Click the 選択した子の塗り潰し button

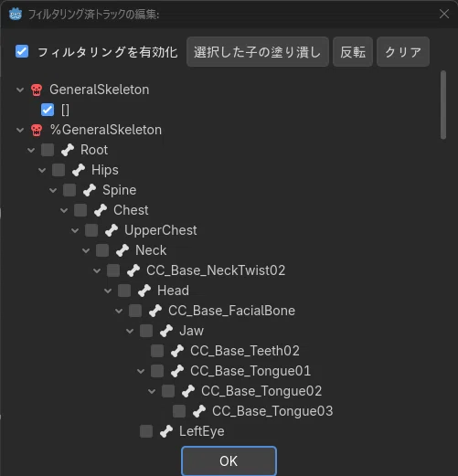pos(258,52)
